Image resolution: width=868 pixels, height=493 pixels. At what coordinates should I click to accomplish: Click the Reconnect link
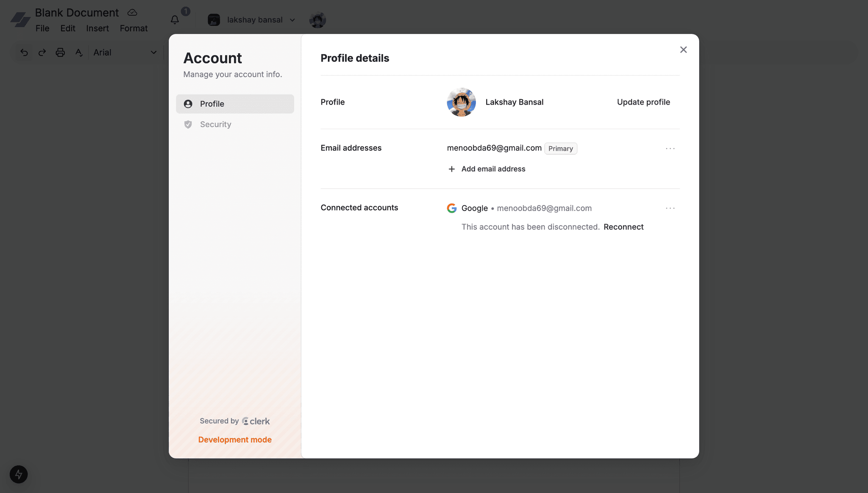(623, 227)
